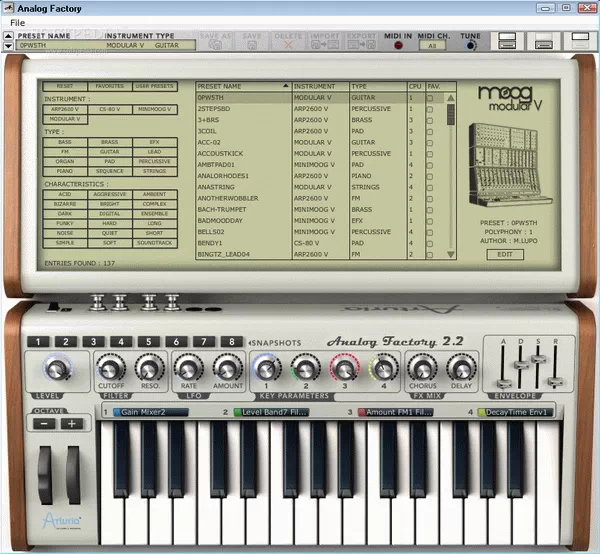
Task: Toggle favorite checkbox for ACC-02
Action: pyautogui.click(x=430, y=143)
